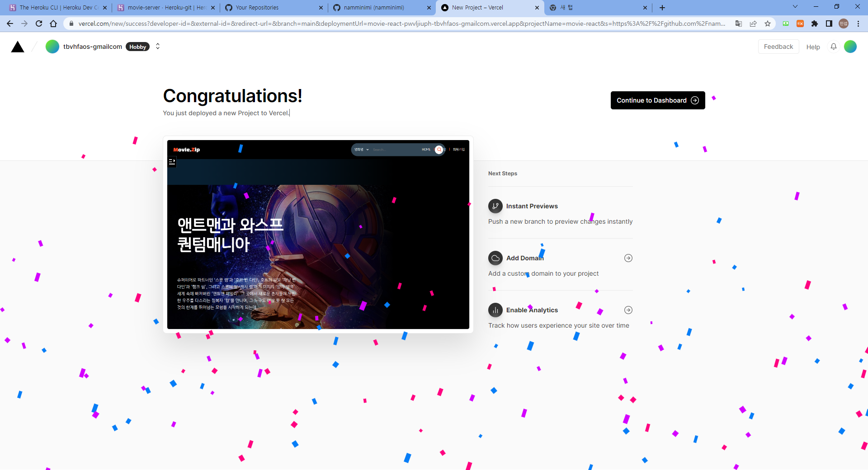Click the Next Steps heading
This screenshot has height=470, width=868.
[x=503, y=174]
